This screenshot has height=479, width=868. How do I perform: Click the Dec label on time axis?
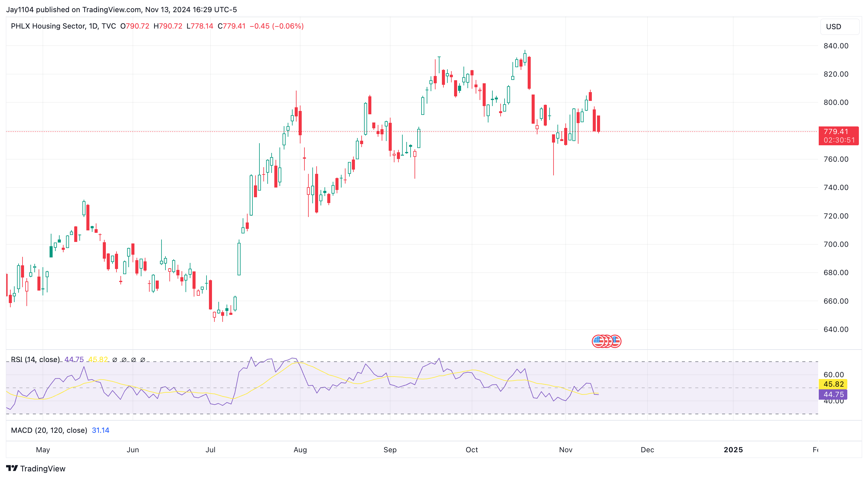pos(647,450)
